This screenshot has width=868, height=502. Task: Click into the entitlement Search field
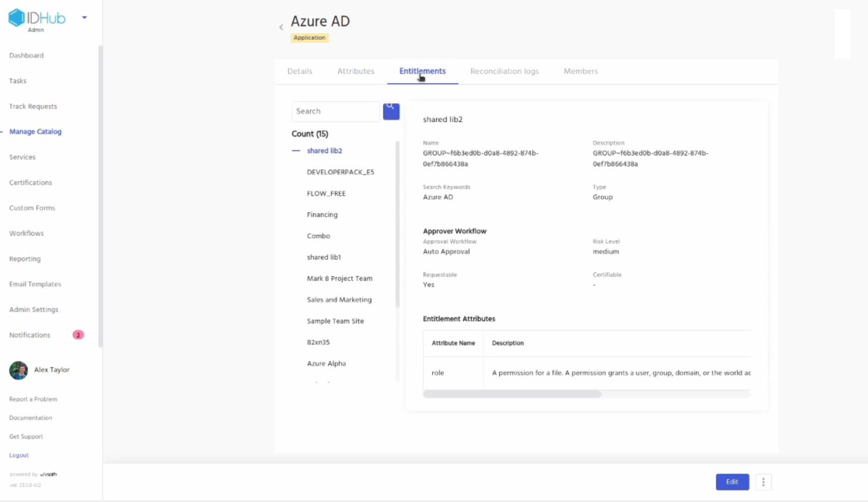click(x=335, y=112)
